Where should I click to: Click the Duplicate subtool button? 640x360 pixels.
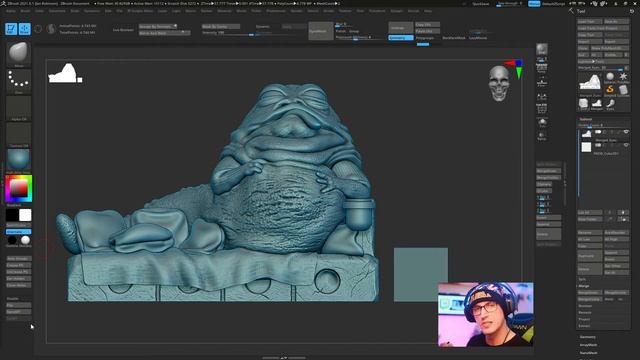point(590,256)
